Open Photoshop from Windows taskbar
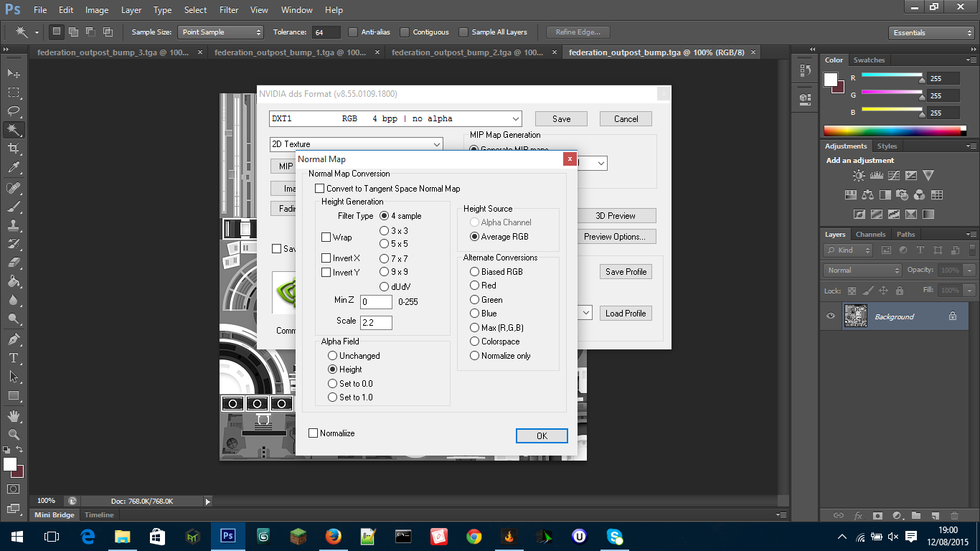The image size is (980, 551). click(228, 536)
